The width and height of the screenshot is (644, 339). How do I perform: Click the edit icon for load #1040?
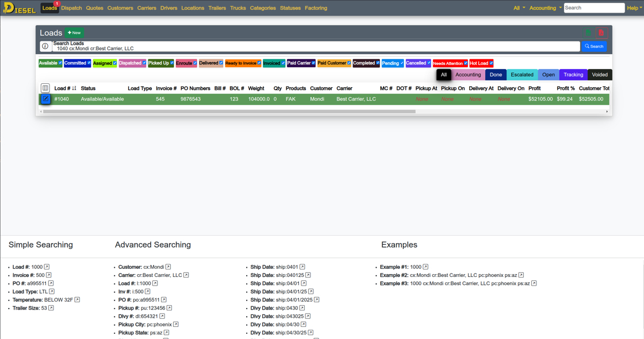pyautogui.click(x=45, y=99)
